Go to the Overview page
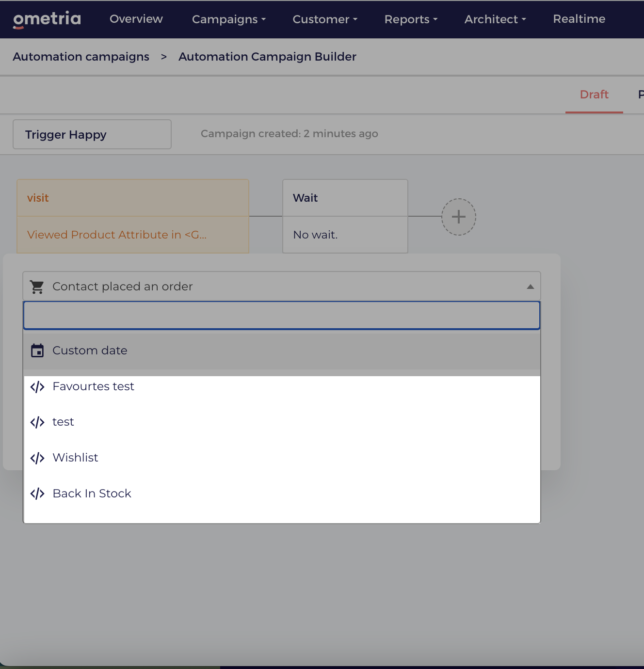The image size is (644, 669). (136, 19)
